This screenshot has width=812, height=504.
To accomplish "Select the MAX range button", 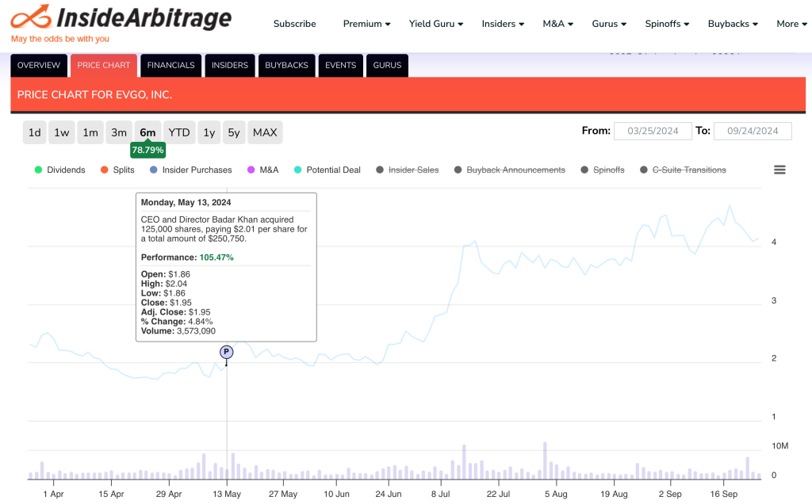I will click(x=265, y=132).
